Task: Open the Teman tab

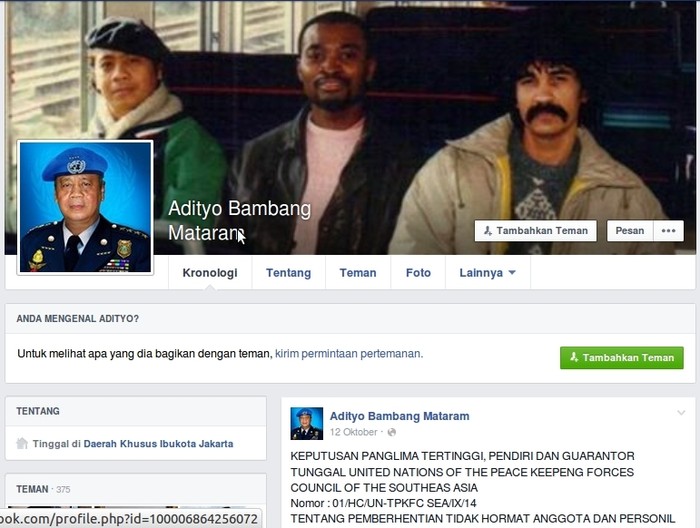Action: click(x=358, y=273)
